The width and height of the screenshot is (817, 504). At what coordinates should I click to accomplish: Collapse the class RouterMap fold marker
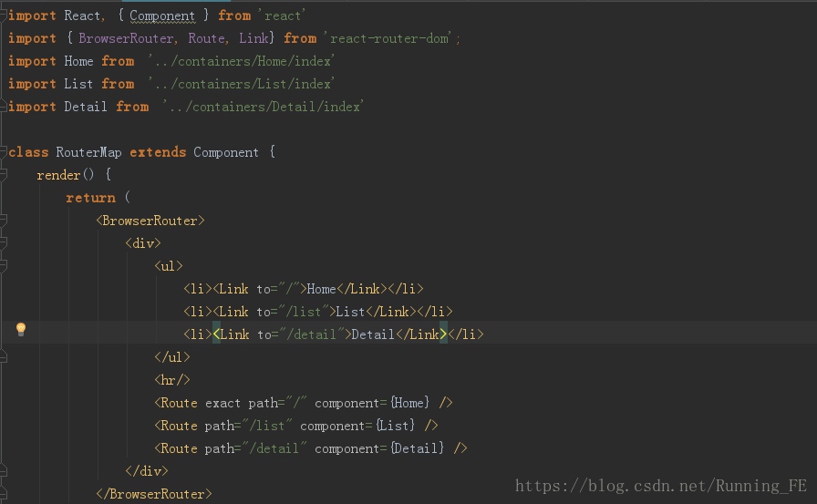tap(3, 152)
